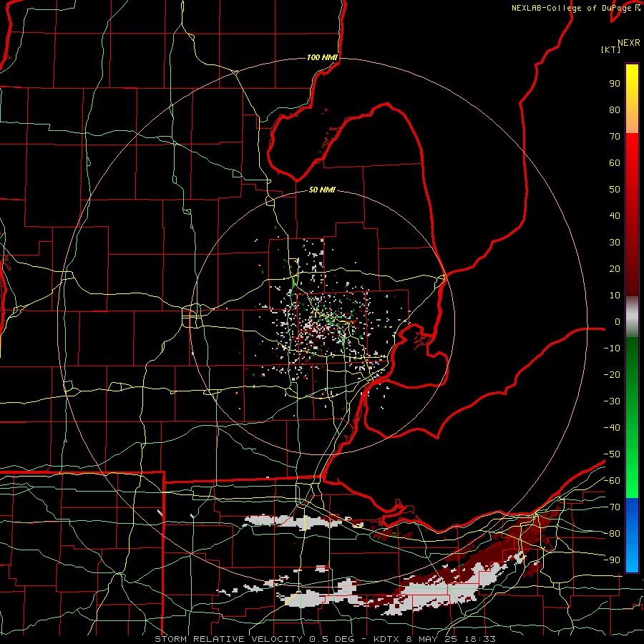The width and height of the screenshot is (644, 644).
Task: Click the Storm Relative Velocity product caption
Action: pyautogui.click(x=325, y=639)
